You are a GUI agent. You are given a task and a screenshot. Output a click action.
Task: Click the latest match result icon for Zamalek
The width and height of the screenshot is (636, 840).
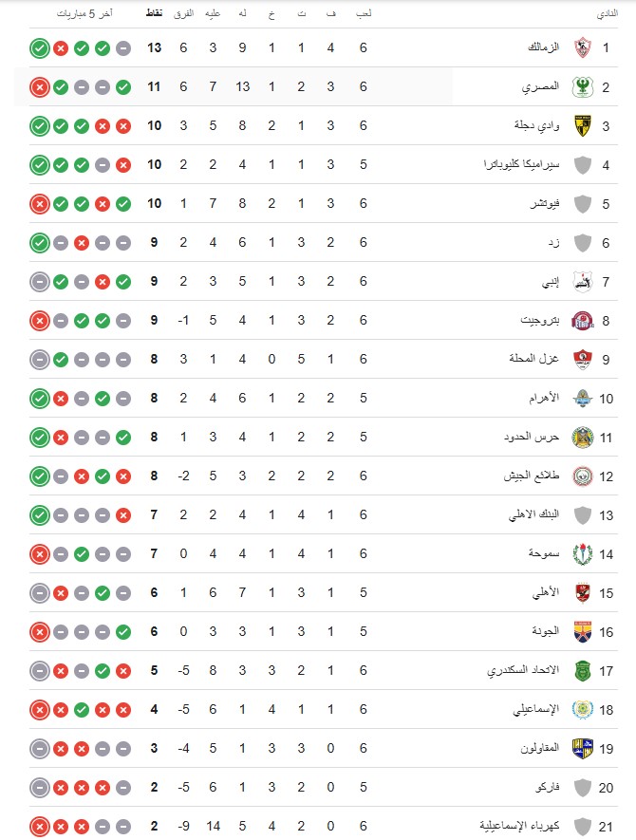[40, 48]
